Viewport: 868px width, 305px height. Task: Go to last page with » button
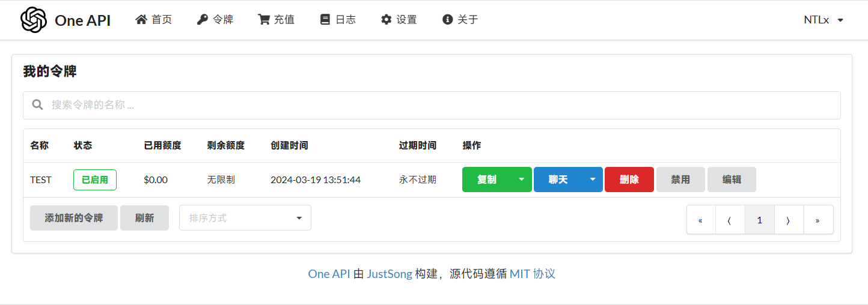coord(818,220)
